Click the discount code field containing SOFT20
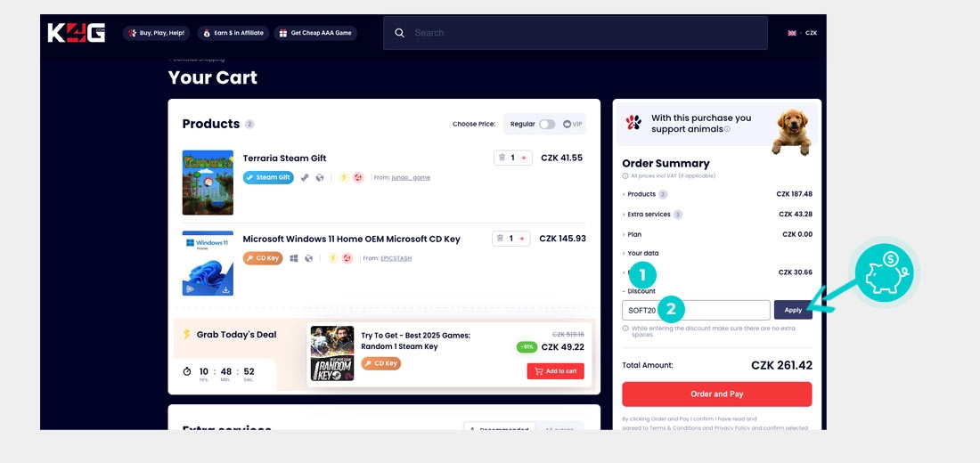 696,310
